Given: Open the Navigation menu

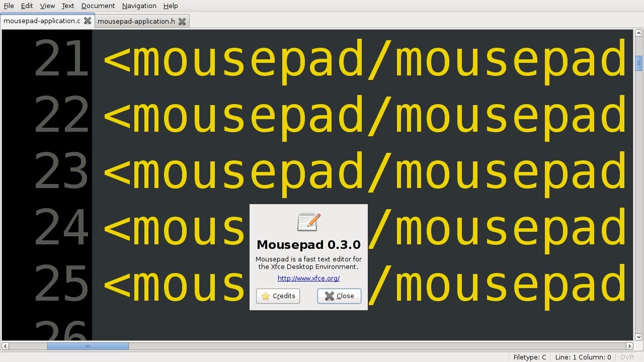Looking at the screenshot, I should pos(139,6).
